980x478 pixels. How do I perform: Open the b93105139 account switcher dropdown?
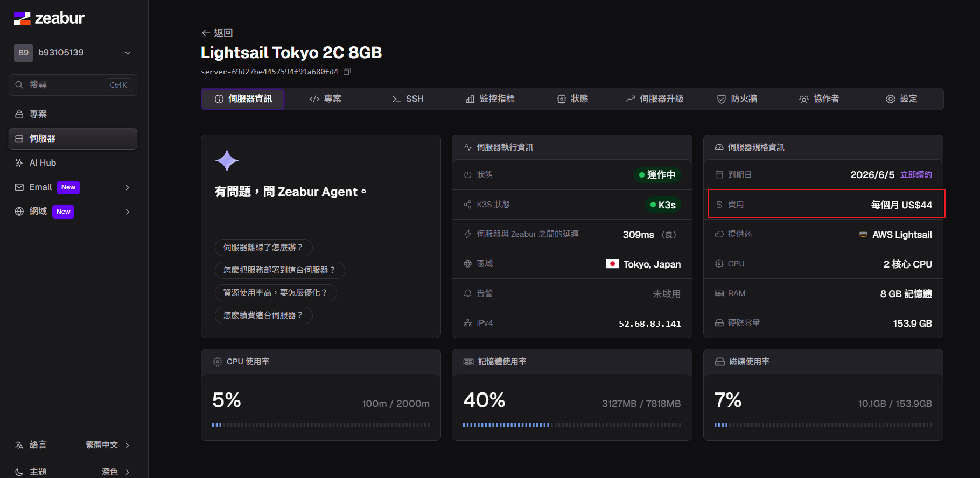[x=73, y=53]
